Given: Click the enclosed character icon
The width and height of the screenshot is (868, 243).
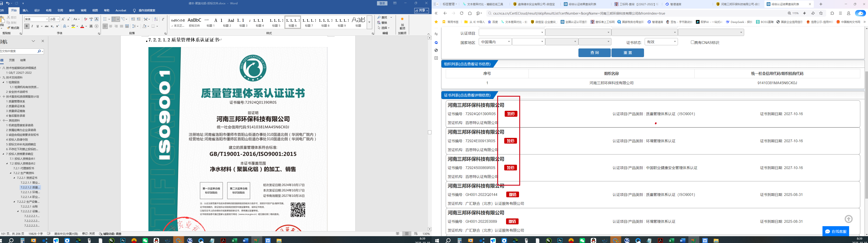Looking at the screenshot, I should [x=97, y=26].
